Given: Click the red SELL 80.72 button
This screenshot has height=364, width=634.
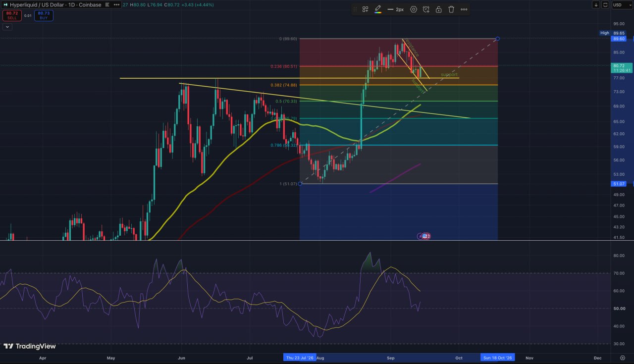Looking at the screenshot, I should click(12, 15).
